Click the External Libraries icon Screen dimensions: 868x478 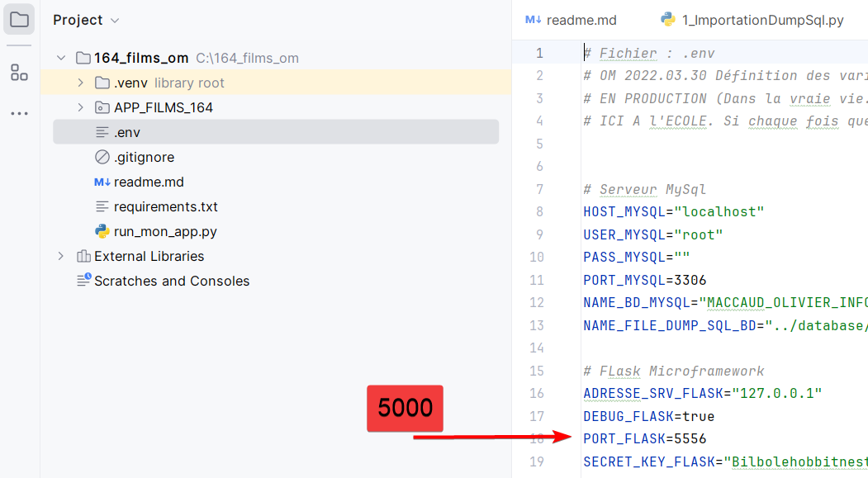pos(83,256)
